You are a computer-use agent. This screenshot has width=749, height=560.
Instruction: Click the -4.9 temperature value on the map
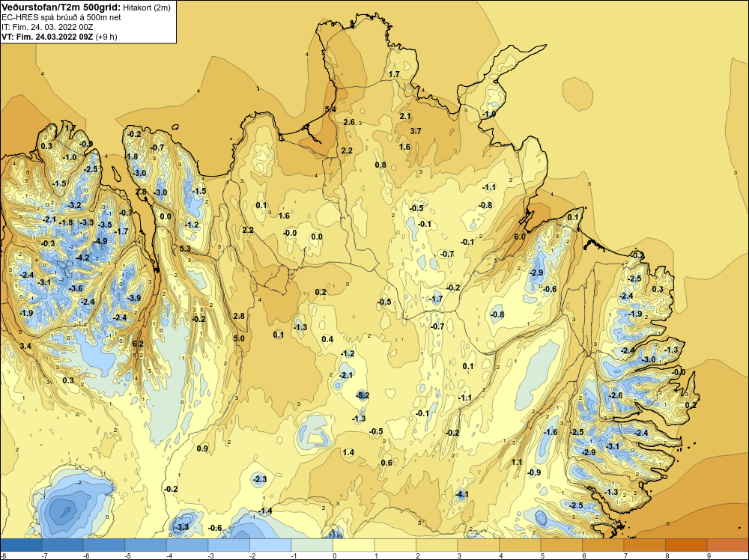coord(101,241)
